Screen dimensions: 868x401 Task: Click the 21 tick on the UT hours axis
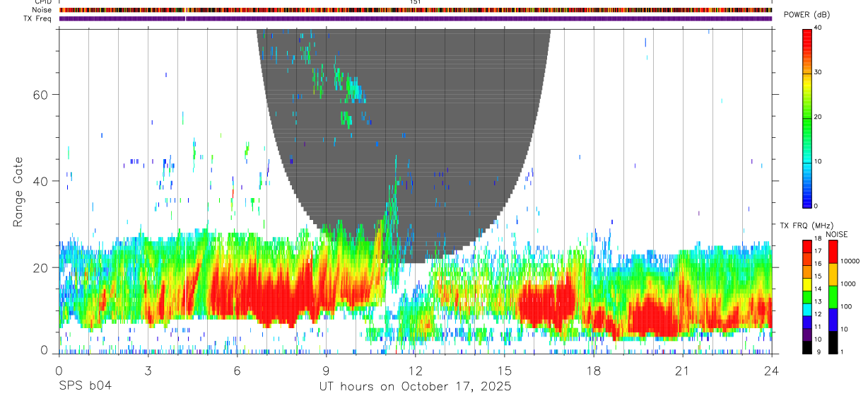coord(682,371)
